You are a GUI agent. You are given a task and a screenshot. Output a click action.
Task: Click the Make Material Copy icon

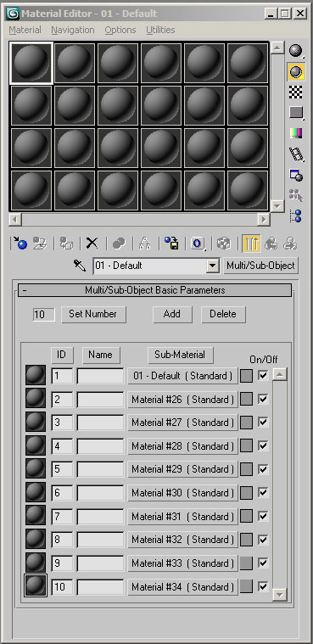point(119,244)
